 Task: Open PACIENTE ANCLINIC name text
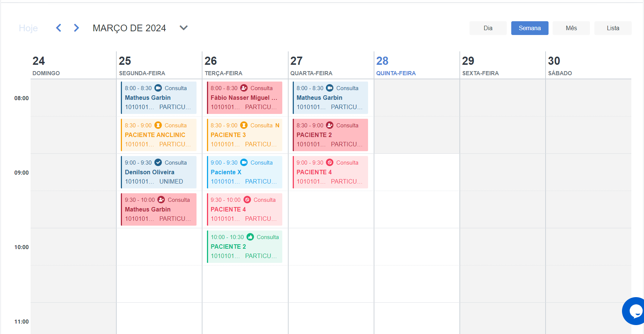click(155, 135)
